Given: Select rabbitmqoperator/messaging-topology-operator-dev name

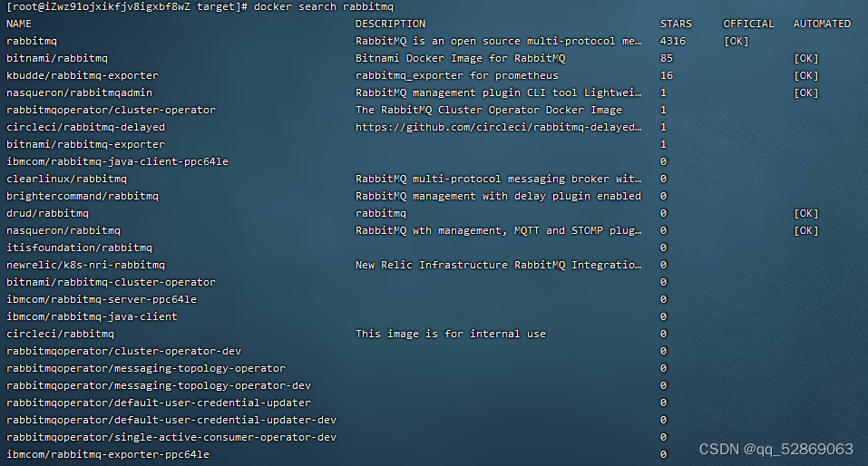Looking at the screenshot, I should [x=159, y=385].
